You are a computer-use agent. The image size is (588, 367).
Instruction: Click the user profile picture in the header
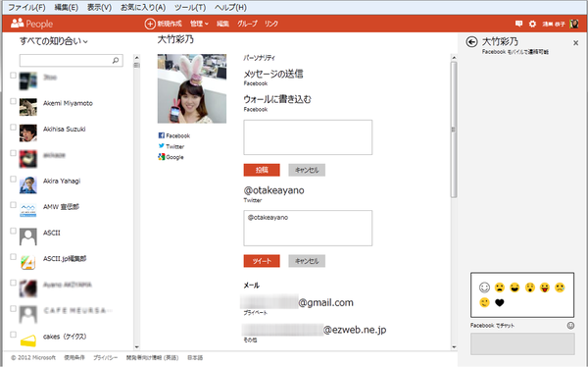tap(573, 24)
